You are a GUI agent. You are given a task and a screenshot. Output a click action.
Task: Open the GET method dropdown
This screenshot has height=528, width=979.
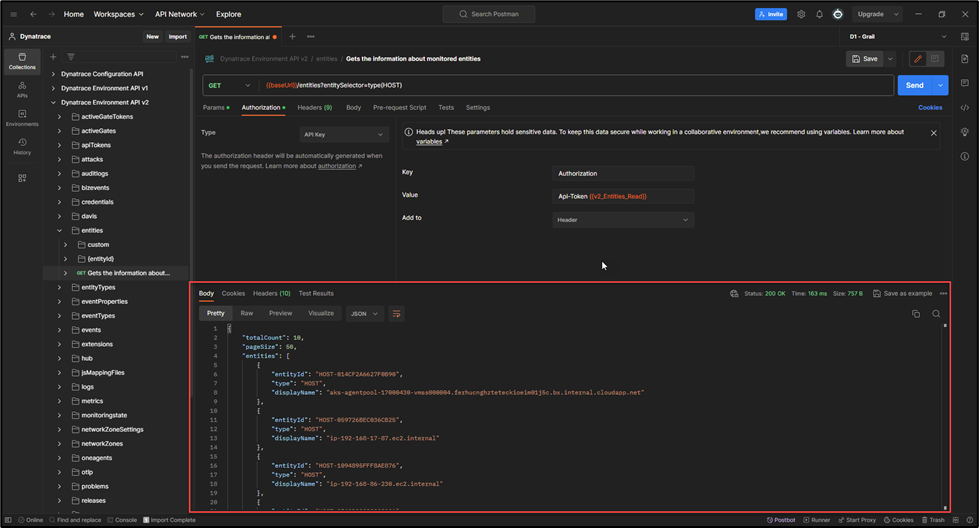229,86
